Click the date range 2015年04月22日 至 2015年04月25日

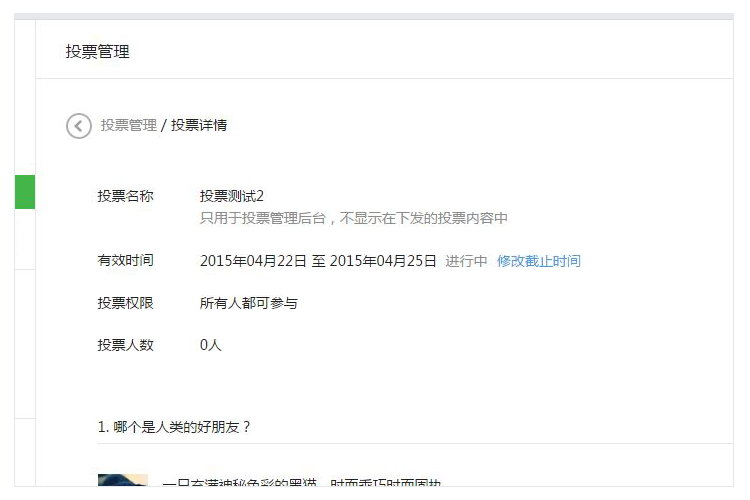tap(318, 261)
